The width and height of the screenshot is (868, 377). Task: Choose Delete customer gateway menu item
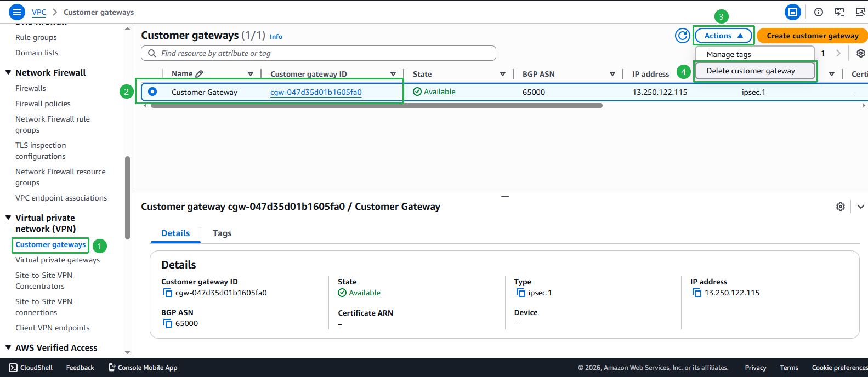pos(755,71)
